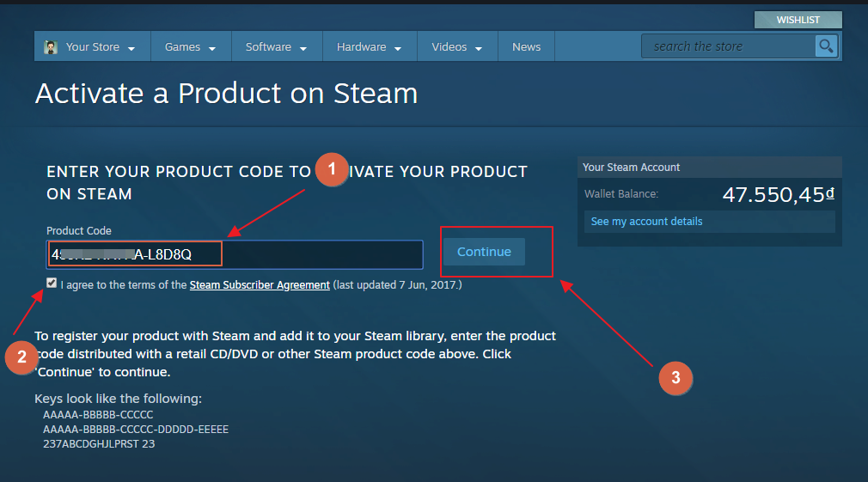Image resolution: width=868 pixels, height=482 pixels.
Task: Open the News menu item
Action: pos(526,47)
